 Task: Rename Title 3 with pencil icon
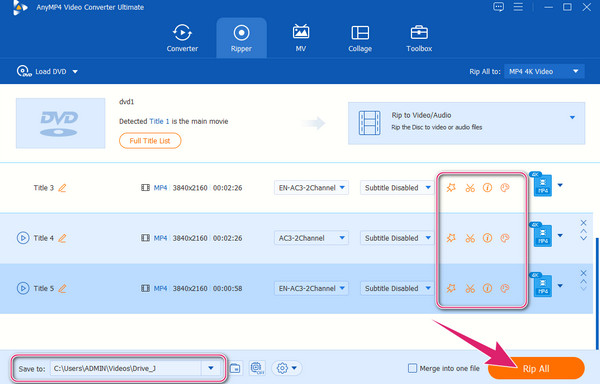coord(62,188)
